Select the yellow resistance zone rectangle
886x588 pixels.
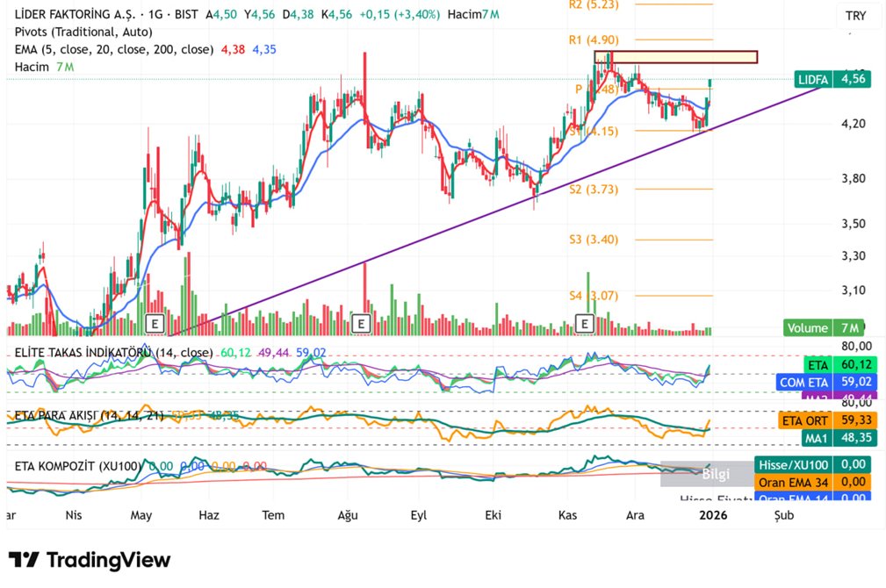(x=676, y=56)
